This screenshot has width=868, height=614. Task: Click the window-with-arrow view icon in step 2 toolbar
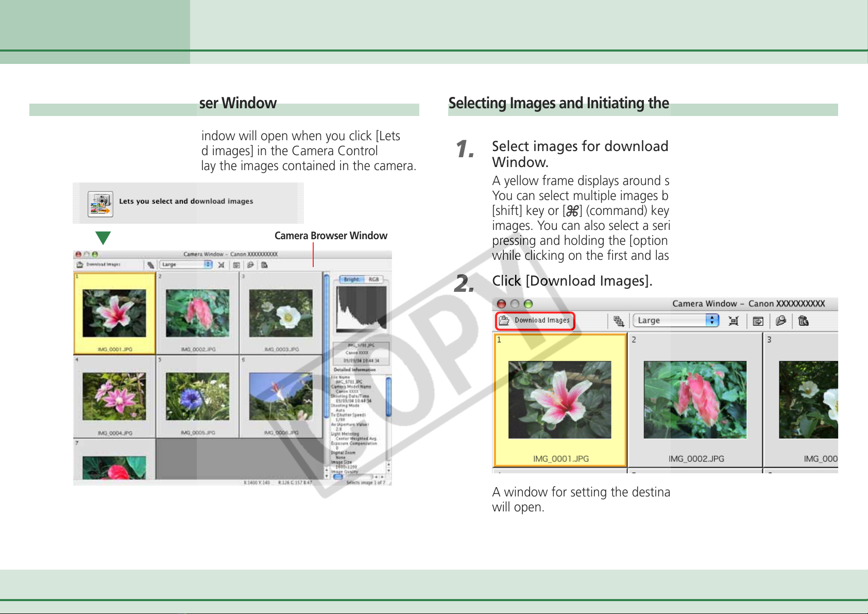point(758,321)
